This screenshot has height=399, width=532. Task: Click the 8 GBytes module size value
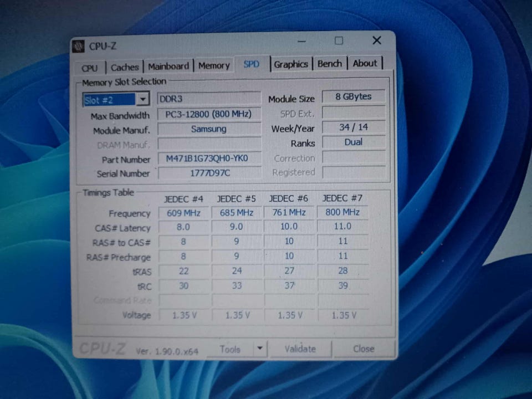point(354,96)
